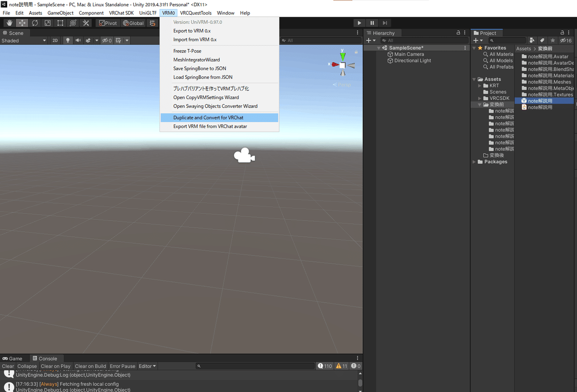Select the Rect transform tool
577x392 pixels.
[x=60, y=23]
